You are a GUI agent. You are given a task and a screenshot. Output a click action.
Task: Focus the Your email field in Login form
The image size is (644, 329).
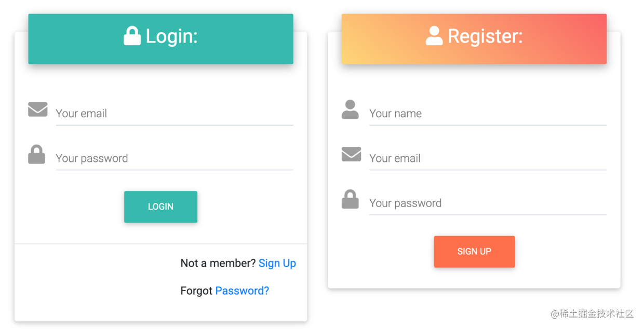pyautogui.click(x=174, y=114)
